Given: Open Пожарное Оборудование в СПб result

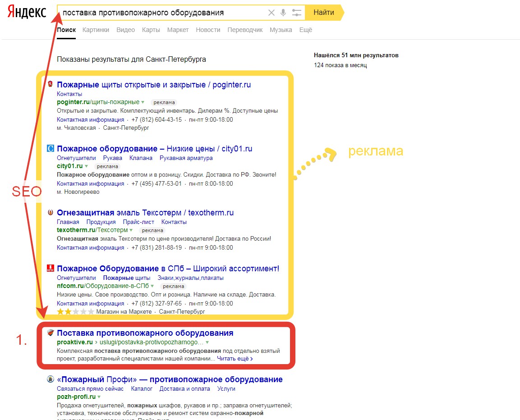Looking at the screenshot, I should 168,269.
